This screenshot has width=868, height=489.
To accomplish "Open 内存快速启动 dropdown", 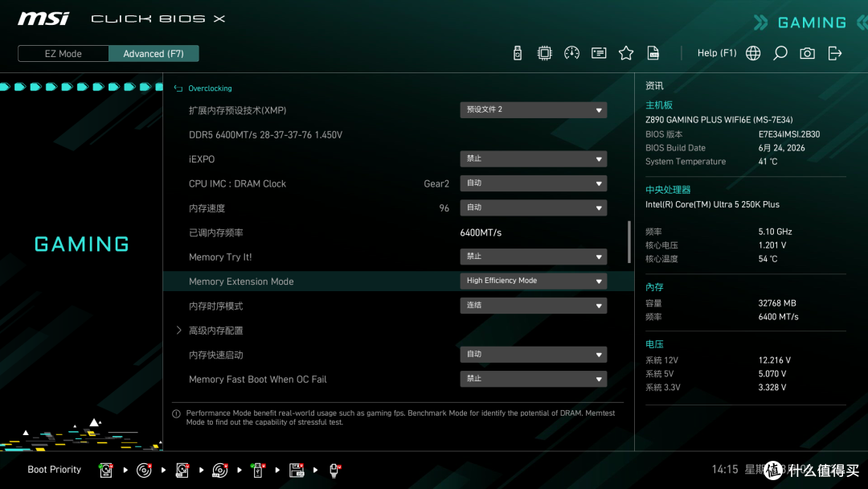I will [x=533, y=355].
